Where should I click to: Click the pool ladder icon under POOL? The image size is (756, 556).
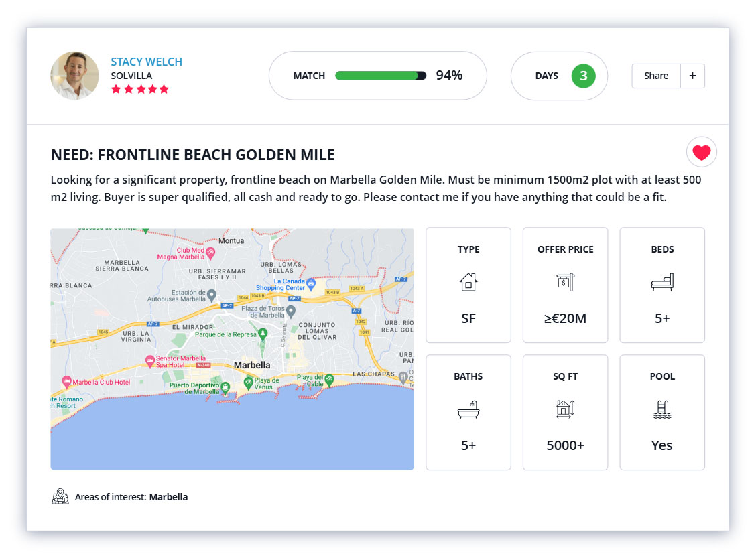click(662, 409)
